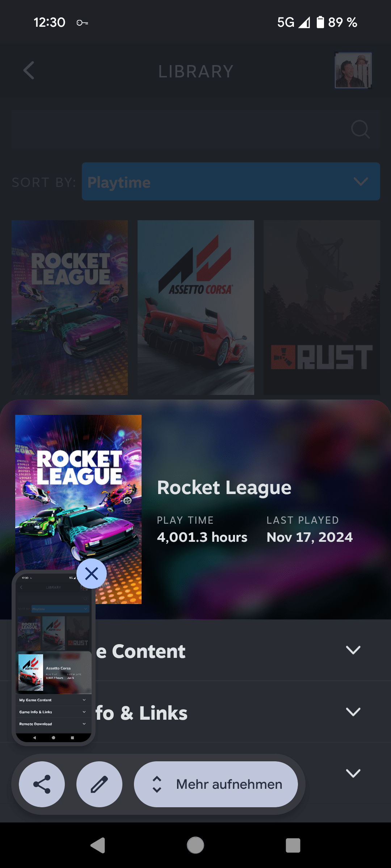Tap Android home navigation circle
The image size is (391, 868).
(195, 845)
